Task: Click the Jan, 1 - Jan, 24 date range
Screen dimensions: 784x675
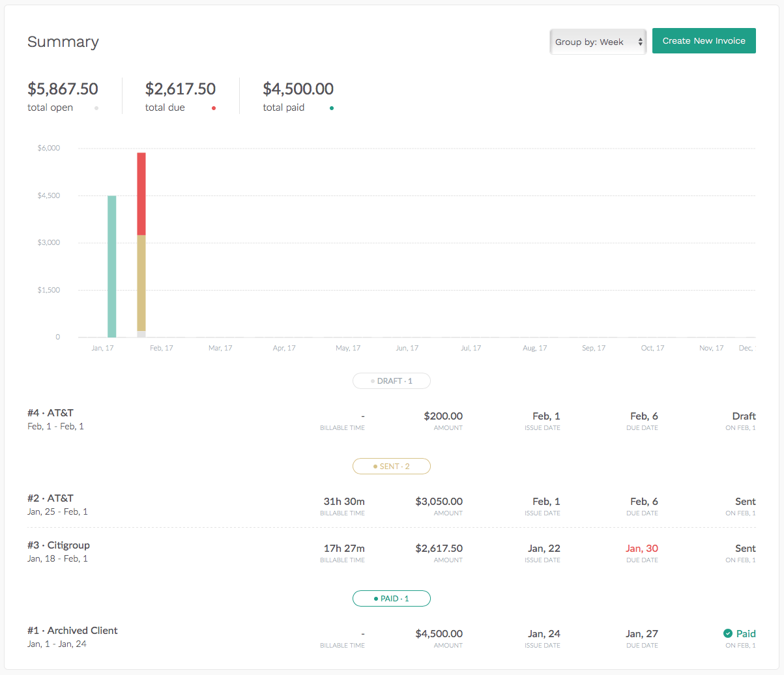Action: click(57, 644)
